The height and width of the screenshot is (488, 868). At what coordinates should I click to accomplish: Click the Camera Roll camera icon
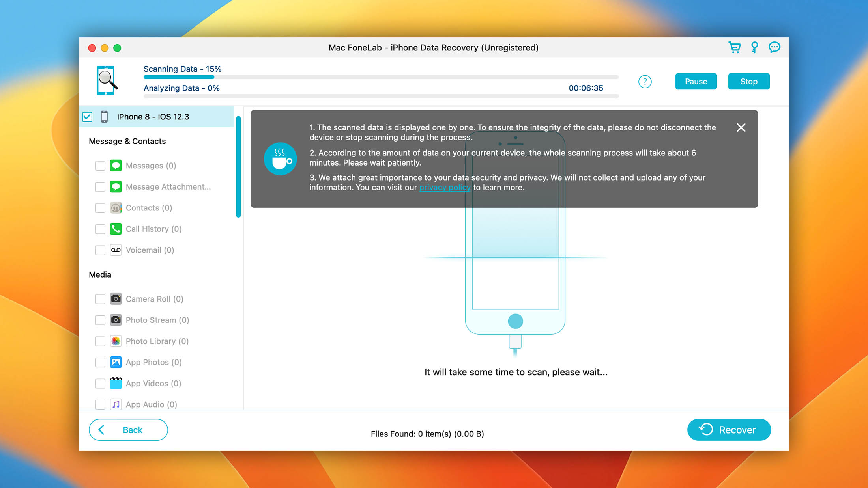coord(116,299)
